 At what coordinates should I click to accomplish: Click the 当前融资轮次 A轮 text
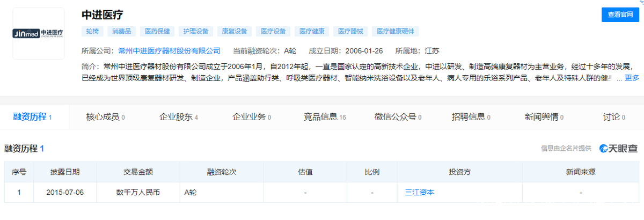[264, 51]
